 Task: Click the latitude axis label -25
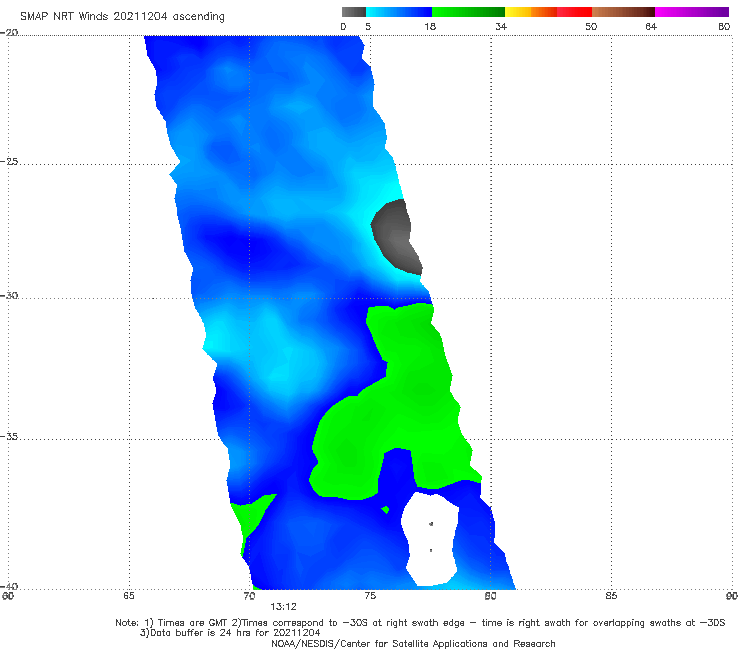pyautogui.click(x=9, y=161)
